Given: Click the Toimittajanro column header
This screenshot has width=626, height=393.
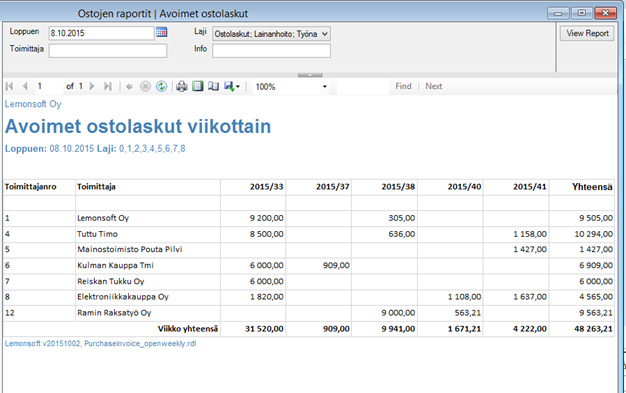Looking at the screenshot, I should (30, 187).
